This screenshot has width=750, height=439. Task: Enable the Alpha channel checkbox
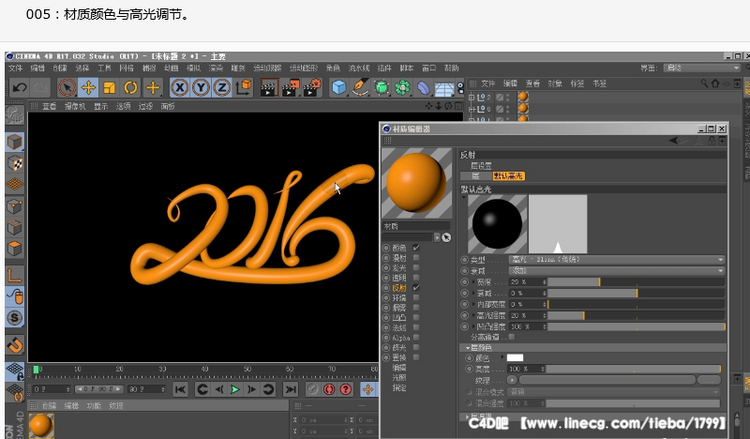coord(416,338)
